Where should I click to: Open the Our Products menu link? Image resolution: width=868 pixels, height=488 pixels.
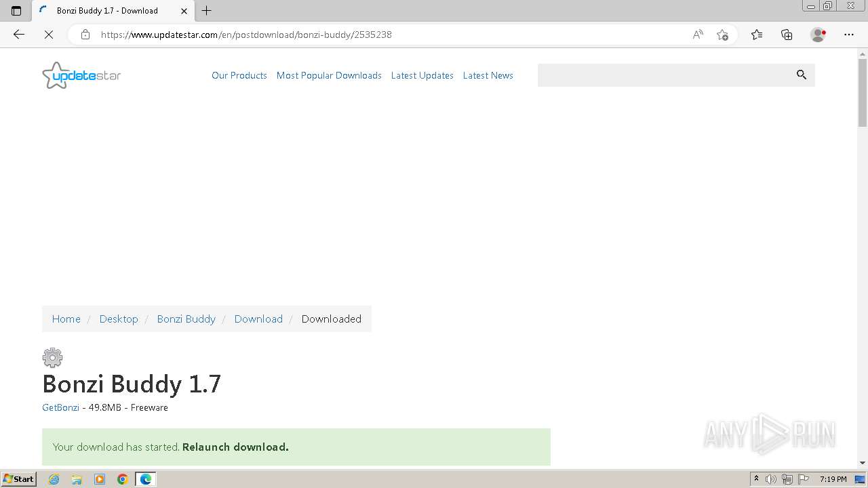point(239,75)
